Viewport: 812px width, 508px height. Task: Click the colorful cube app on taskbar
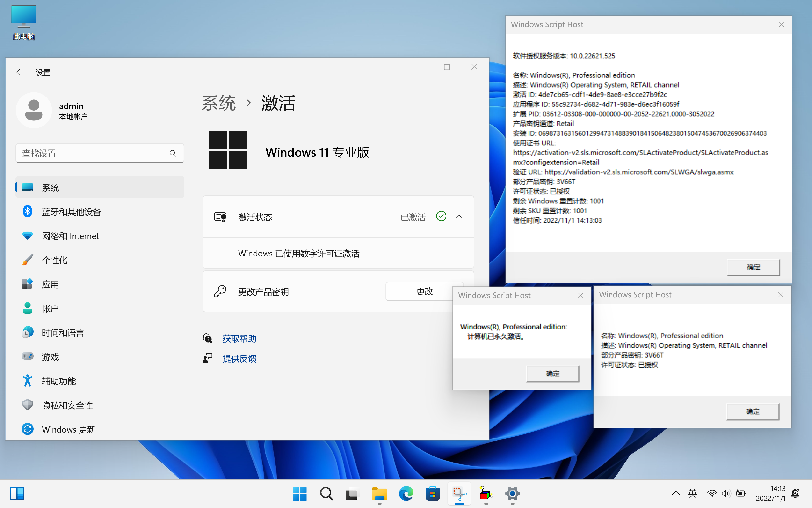pyautogui.click(x=486, y=493)
